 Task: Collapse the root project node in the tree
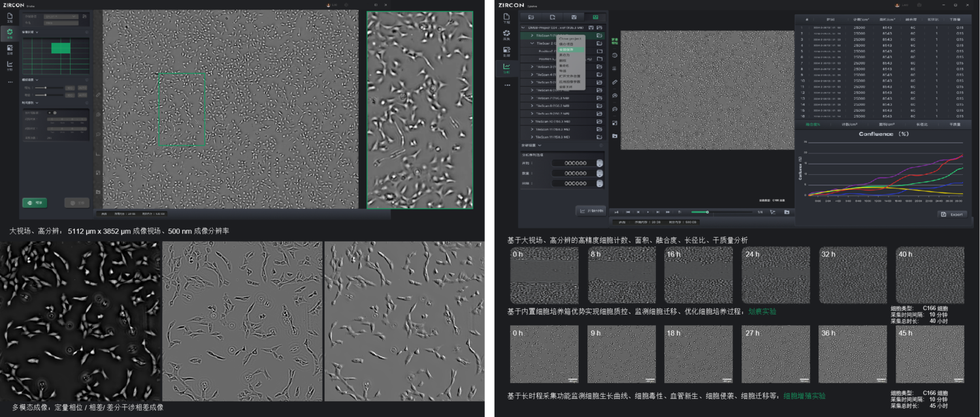coord(524,28)
